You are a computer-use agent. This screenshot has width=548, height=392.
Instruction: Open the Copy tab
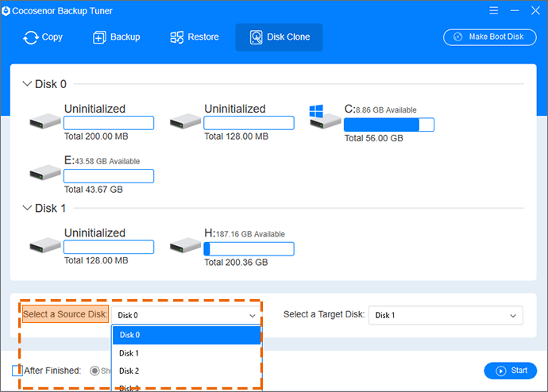pos(43,37)
